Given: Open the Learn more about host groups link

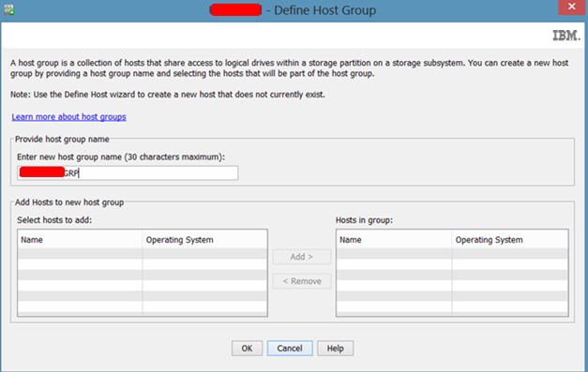Looking at the screenshot, I should [68, 117].
